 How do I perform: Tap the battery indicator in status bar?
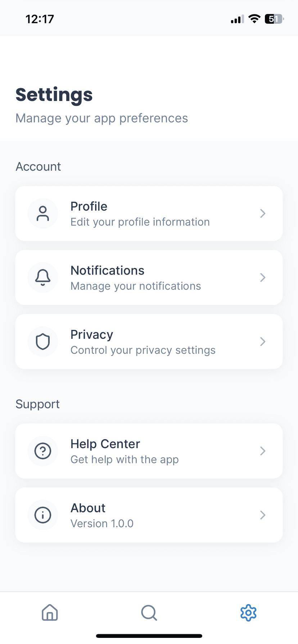pyautogui.click(x=274, y=19)
